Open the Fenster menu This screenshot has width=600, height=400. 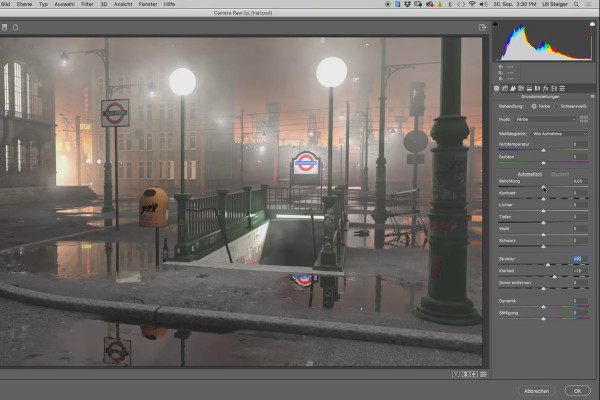(148, 4)
